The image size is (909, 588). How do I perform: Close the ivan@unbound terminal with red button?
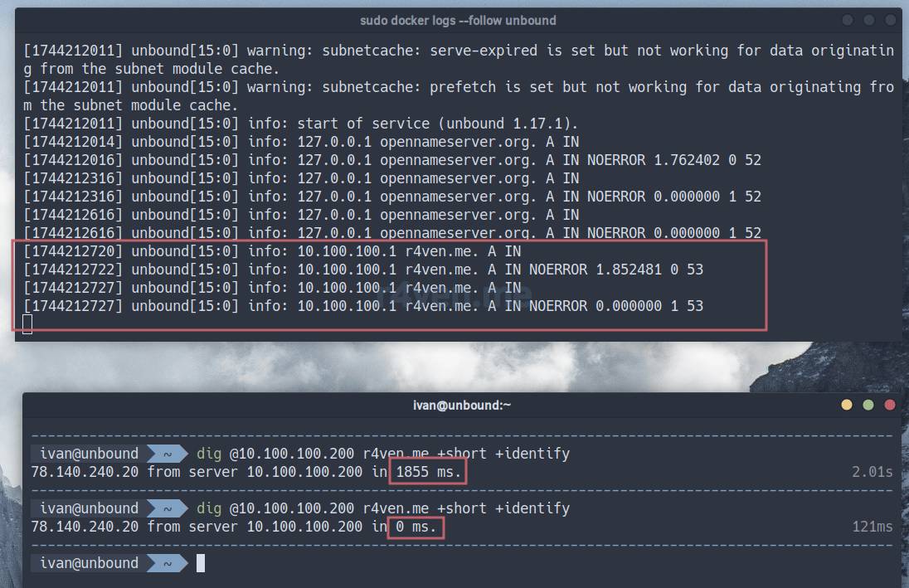point(890,405)
